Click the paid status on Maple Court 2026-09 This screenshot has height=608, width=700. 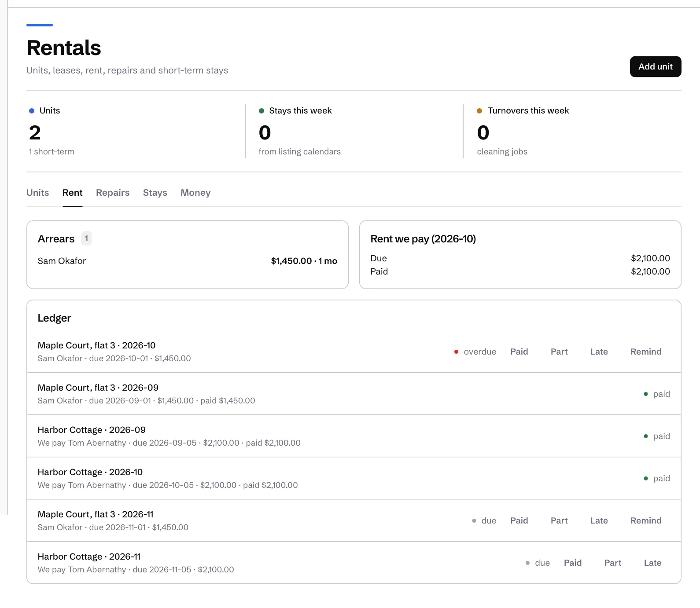click(657, 394)
